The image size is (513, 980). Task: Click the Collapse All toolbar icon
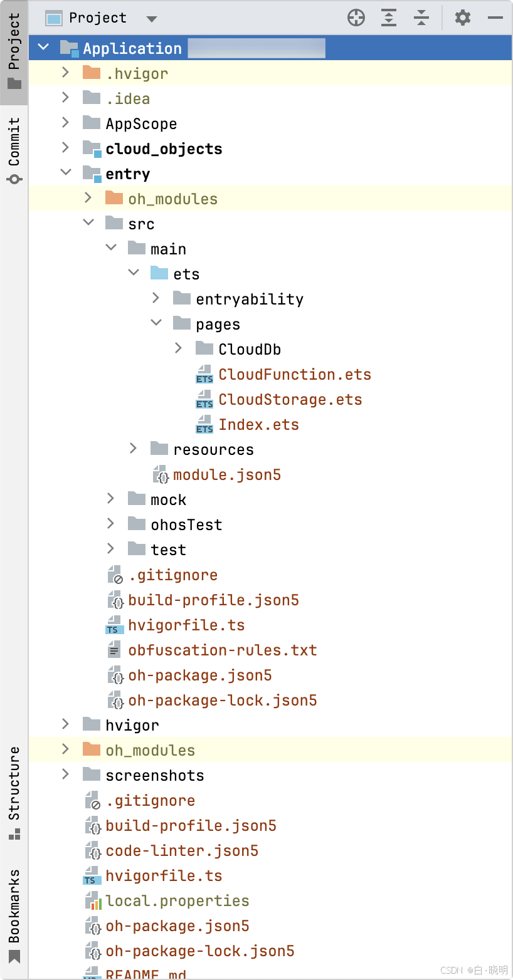[x=421, y=18]
